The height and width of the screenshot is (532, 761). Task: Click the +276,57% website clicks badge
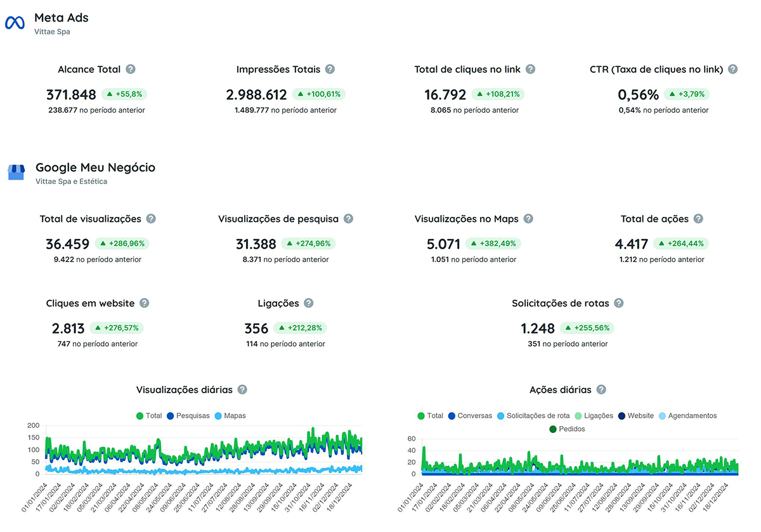tap(117, 328)
